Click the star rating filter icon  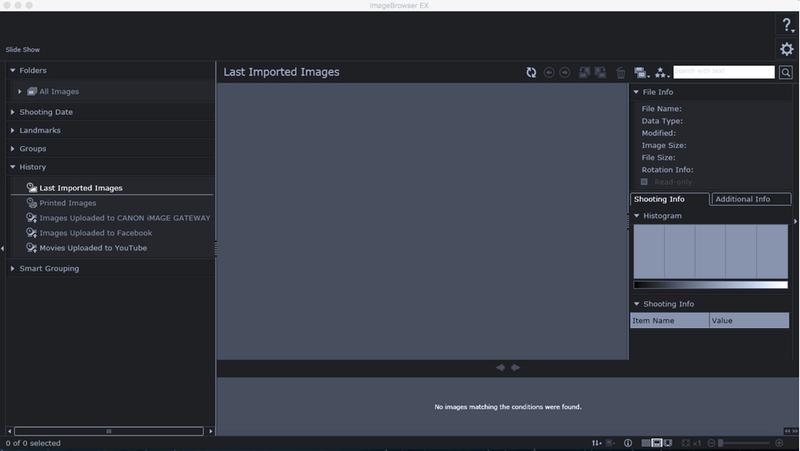pyautogui.click(x=662, y=73)
